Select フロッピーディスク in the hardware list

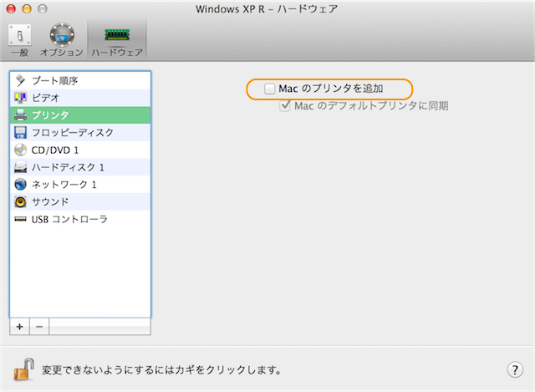tap(80, 132)
